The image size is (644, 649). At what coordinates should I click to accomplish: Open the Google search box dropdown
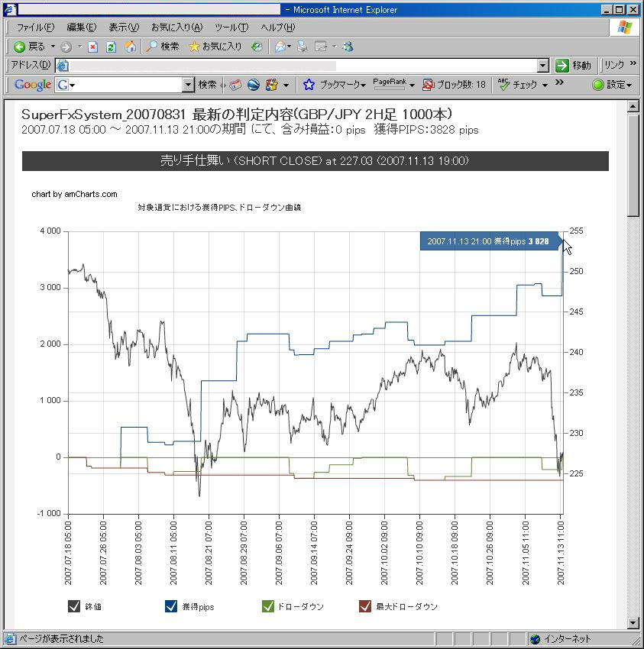(188, 85)
